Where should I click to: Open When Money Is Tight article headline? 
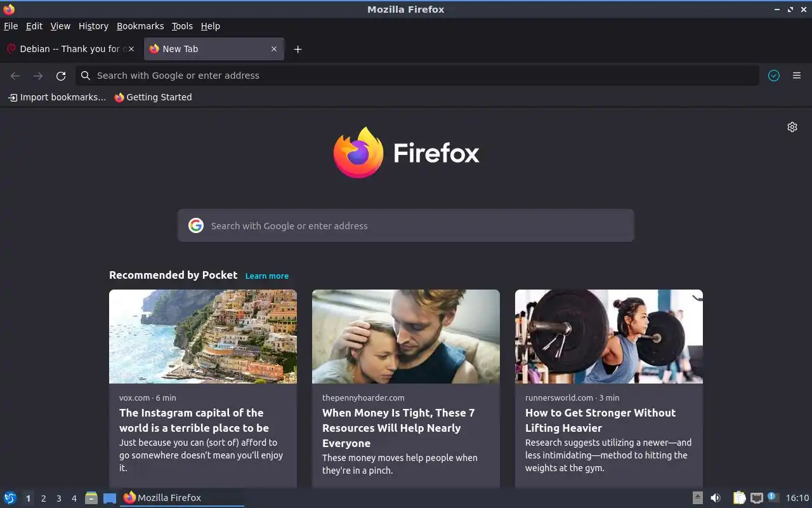pyautogui.click(x=398, y=428)
